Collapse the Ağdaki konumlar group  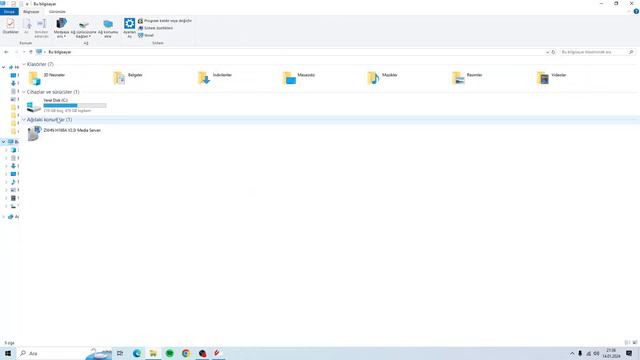pyautogui.click(x=24, y=120)
